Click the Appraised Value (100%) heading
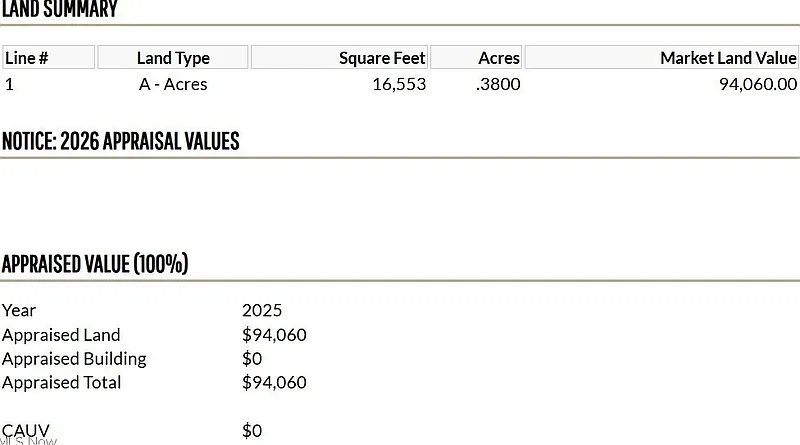Viewport: 800px width, 445px height. [95, 264]
